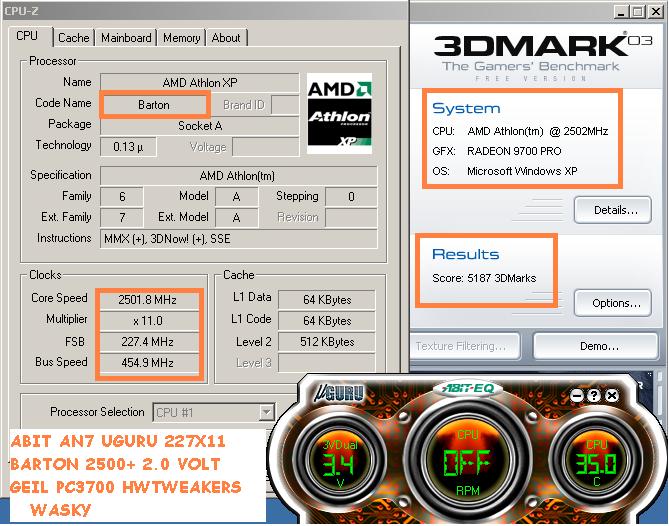Click the Details... button in 3DMark03
The height and width of the screenshot is (526, 669).
[613, 210]
